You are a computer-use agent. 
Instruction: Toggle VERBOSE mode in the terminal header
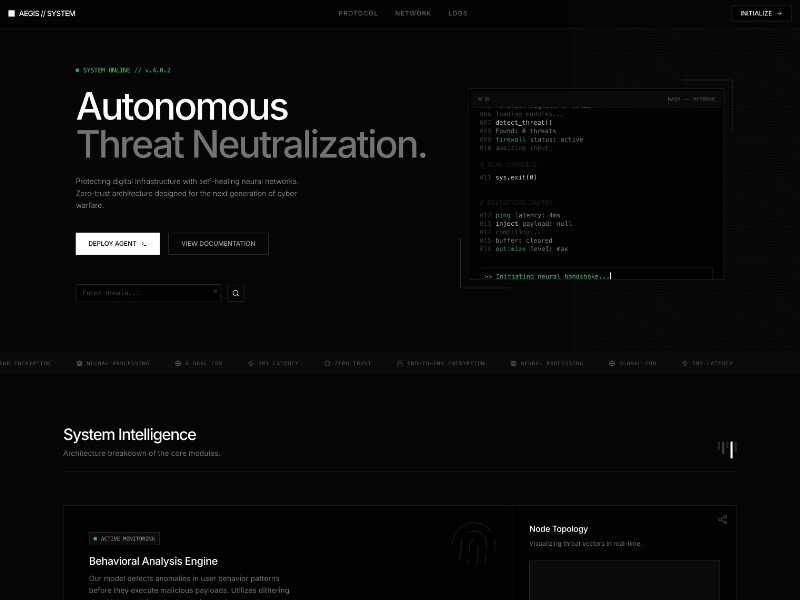coord(703,99)
